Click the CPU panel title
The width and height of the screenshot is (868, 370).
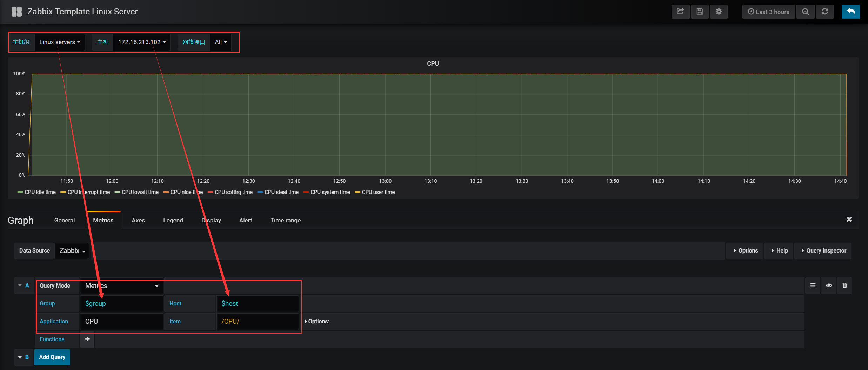coord(433,63)
